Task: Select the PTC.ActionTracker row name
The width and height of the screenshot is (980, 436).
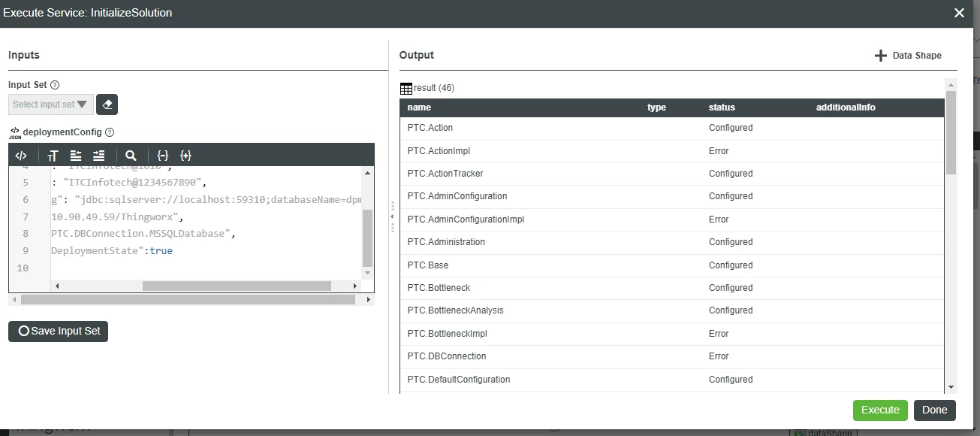Action: pos(445,174)
